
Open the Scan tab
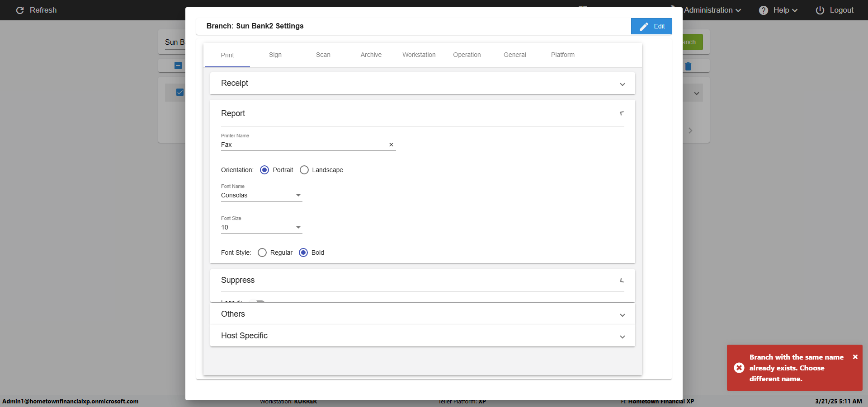coord(323,55)
